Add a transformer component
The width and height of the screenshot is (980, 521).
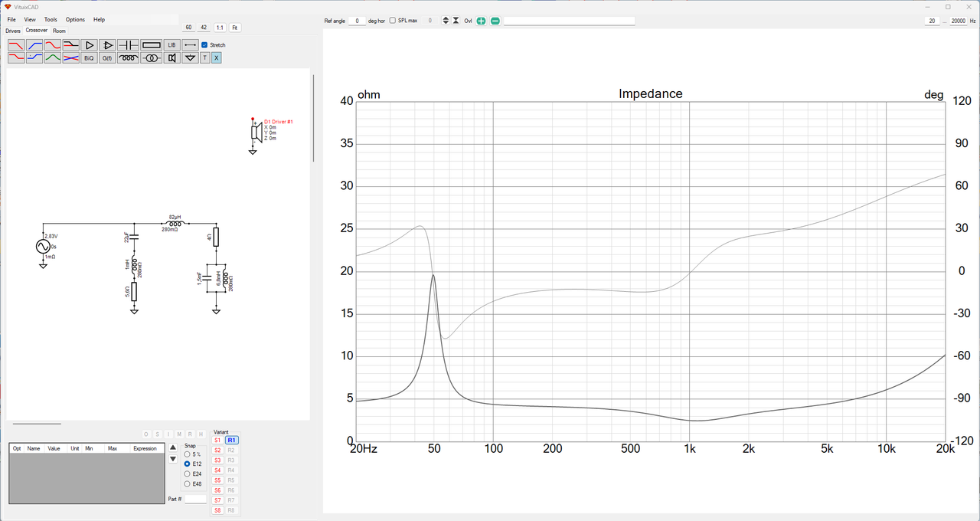click(x=151, y=57)
